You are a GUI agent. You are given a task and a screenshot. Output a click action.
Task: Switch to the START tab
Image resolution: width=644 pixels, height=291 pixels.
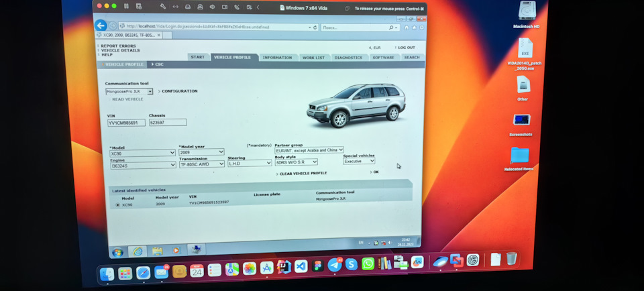(198, 57)
